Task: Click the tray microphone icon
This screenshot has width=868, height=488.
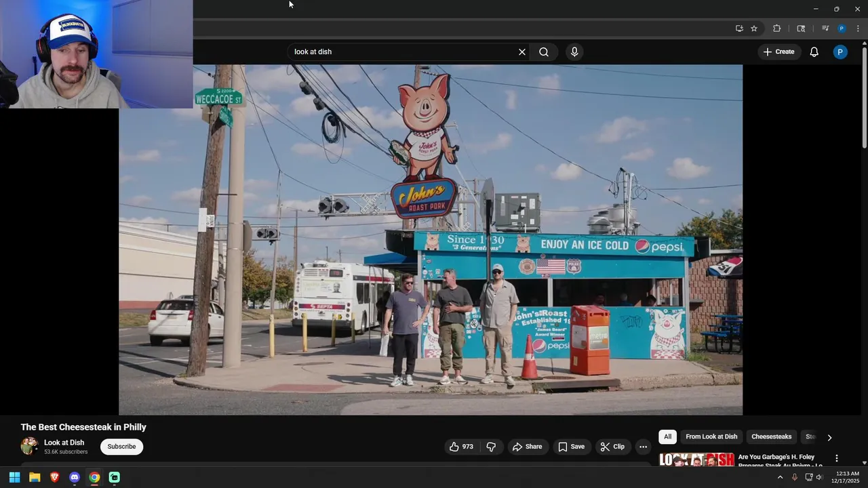Action: (795, 477)
